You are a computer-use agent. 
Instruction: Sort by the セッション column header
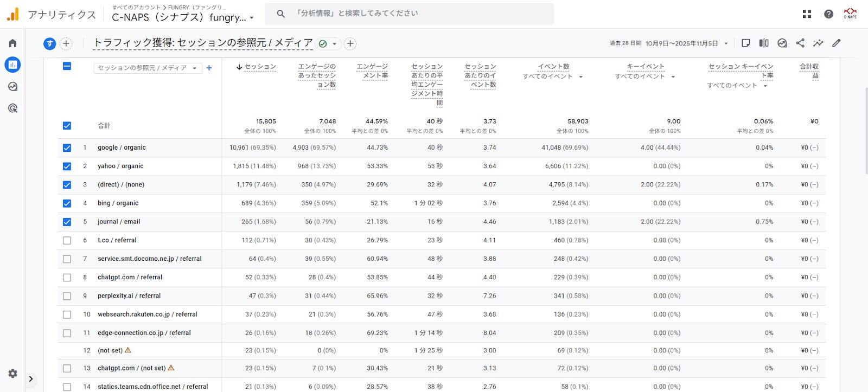(260, 67)
